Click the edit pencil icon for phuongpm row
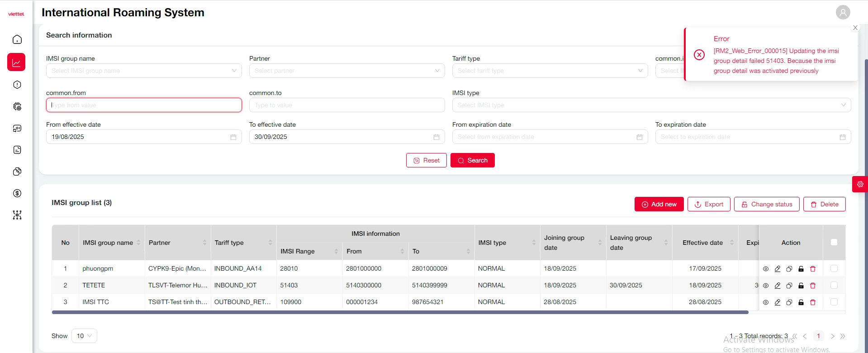Image resolution: width=868 pixels, height=353 pixels. coord(778,269)
